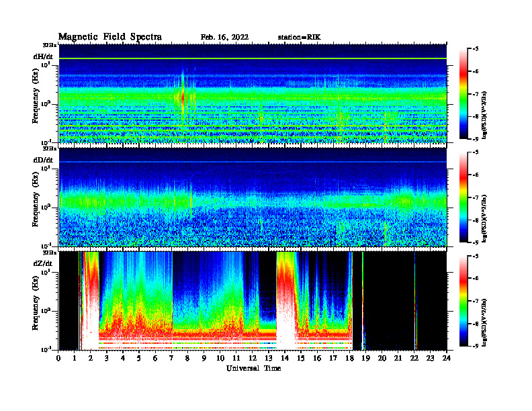This screenshot has width=532, height=411.
Task: Click the hour 18 tick label
Action: (349, 359)
